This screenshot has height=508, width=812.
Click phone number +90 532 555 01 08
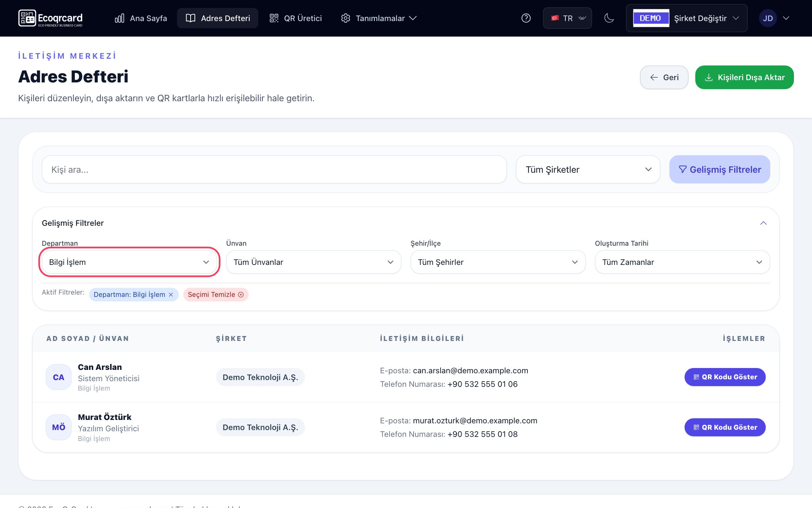tap(483, 434)
